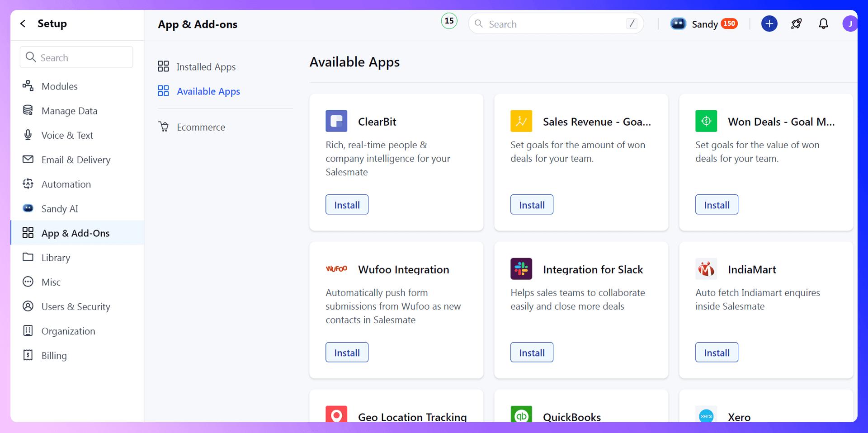Open the user profile avatar J
Image resolution: width=868 pixels, height=433 pixels.
tap(850, 24)
